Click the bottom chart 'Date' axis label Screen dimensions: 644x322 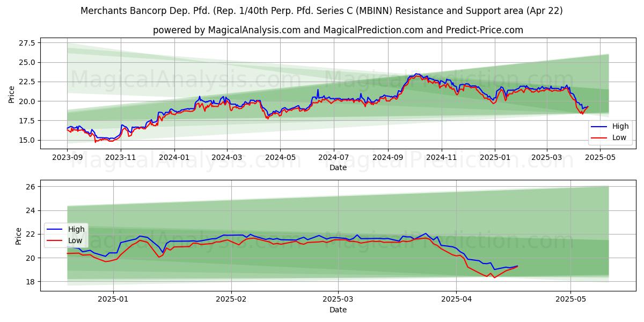[x=338, y=310]
